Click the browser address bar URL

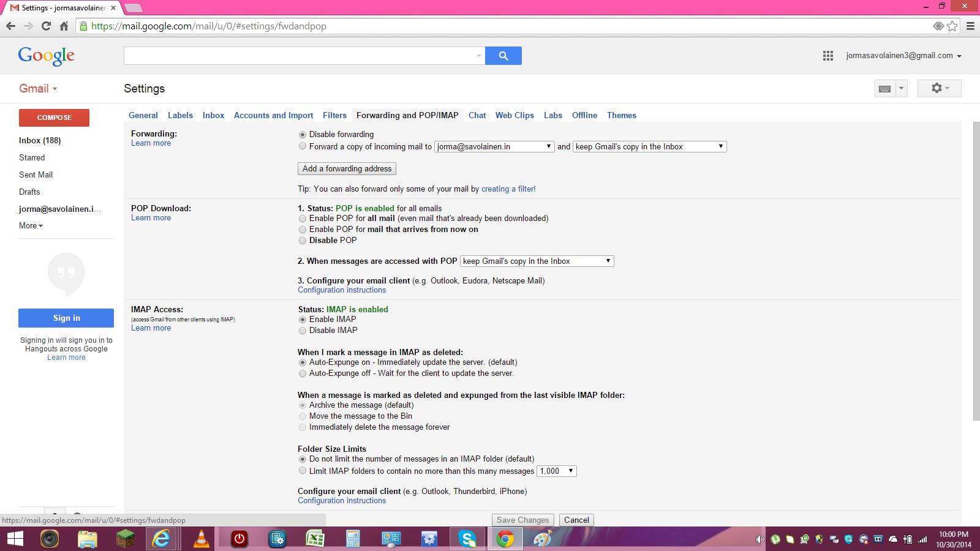[x=209, y=26]
